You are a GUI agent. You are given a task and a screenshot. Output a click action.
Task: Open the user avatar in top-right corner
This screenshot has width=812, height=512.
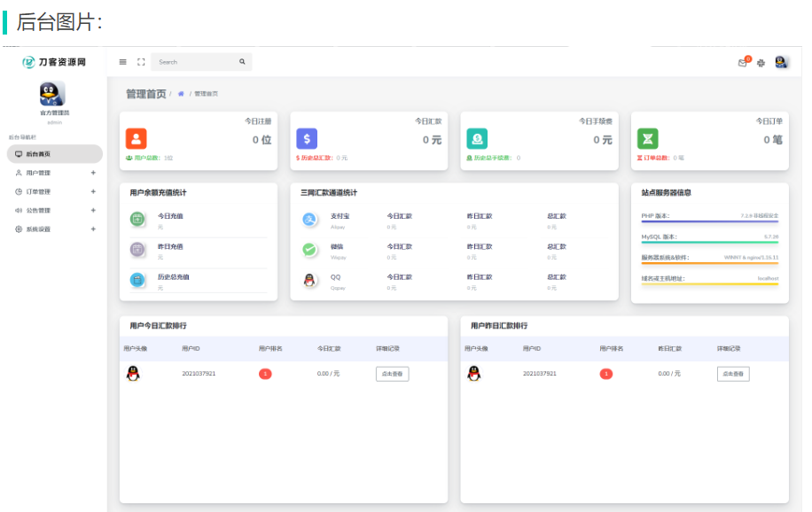pyautogui.click(x=781, y=62)
